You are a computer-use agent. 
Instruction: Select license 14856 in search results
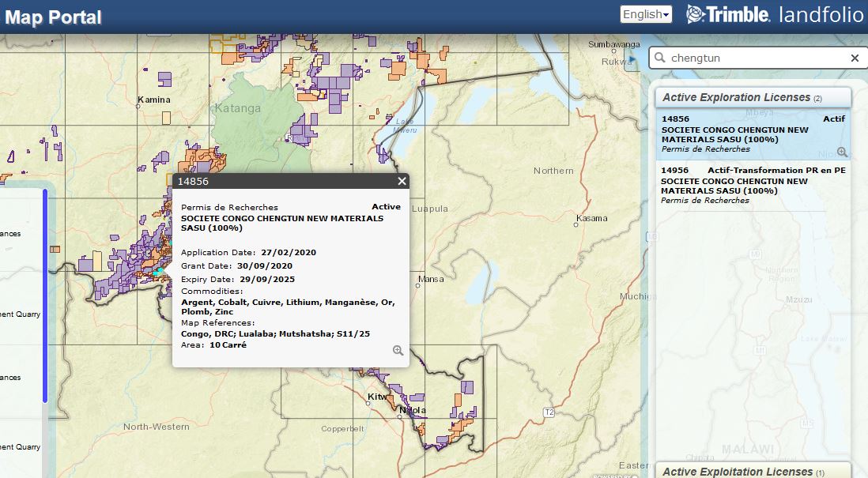(753, 134)
